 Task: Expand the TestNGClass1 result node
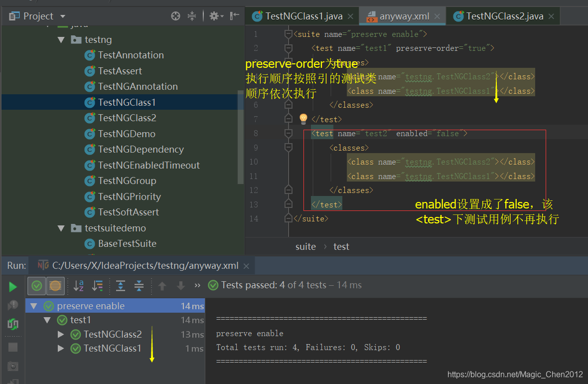pos(61,348)
